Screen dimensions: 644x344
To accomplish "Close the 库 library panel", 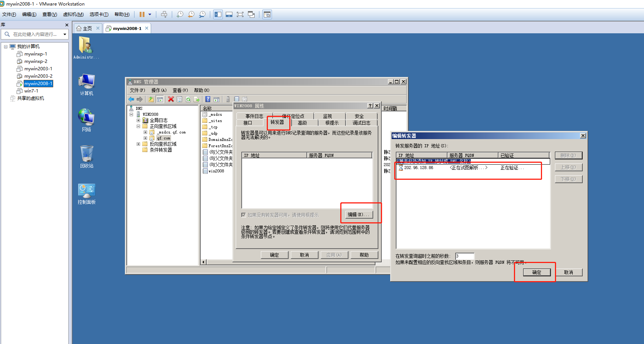I will (x=67, y=25).
